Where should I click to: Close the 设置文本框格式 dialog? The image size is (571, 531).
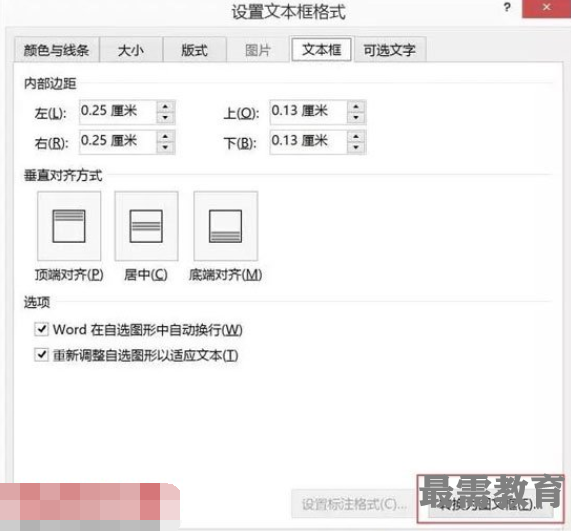[x=546, y=8]
